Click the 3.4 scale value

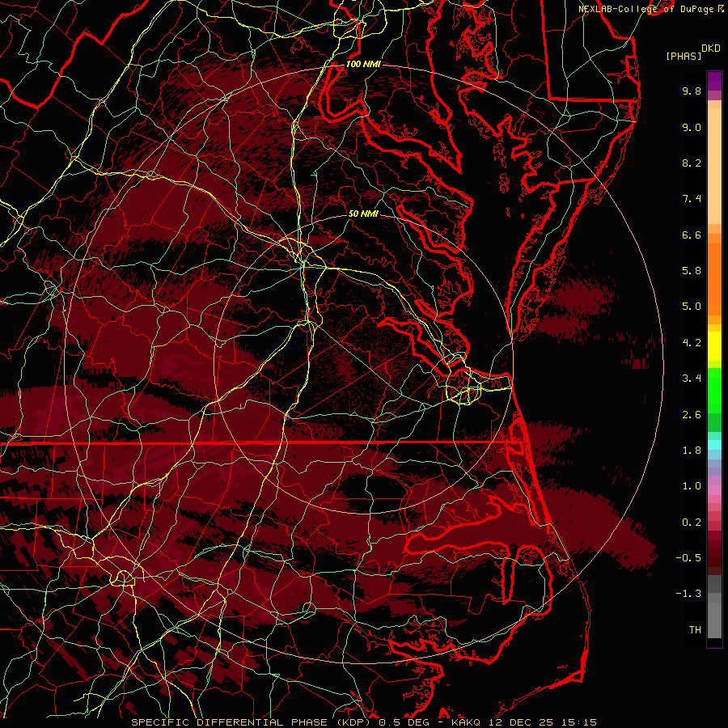(692, 379)
